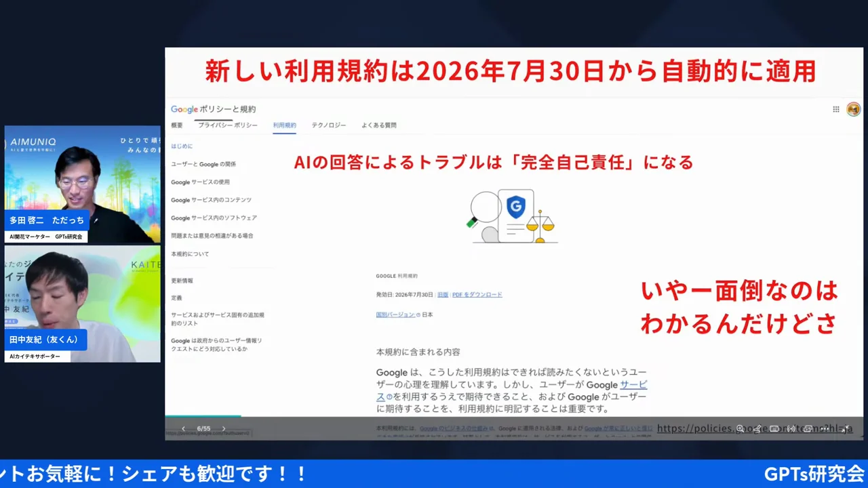The height and width of the screenshot is (488, 868).
Task: Open the more options ellipsis in slideshow bar
Action: (x=825, y=428)
